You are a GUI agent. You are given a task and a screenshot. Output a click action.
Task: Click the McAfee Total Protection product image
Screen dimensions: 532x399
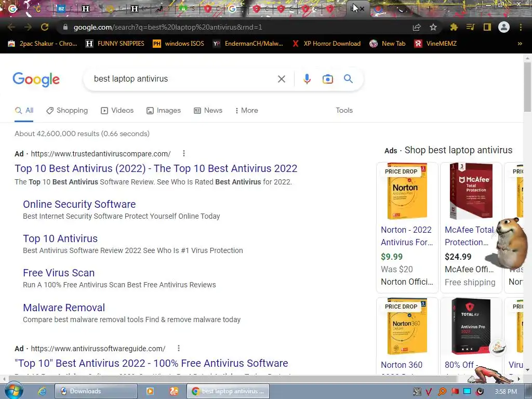tap(471, 191)
